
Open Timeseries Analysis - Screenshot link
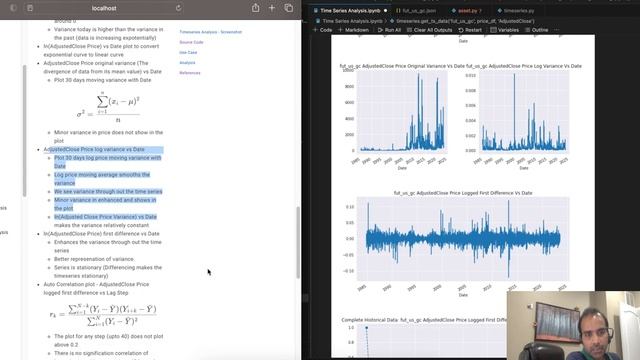point(211,32)
